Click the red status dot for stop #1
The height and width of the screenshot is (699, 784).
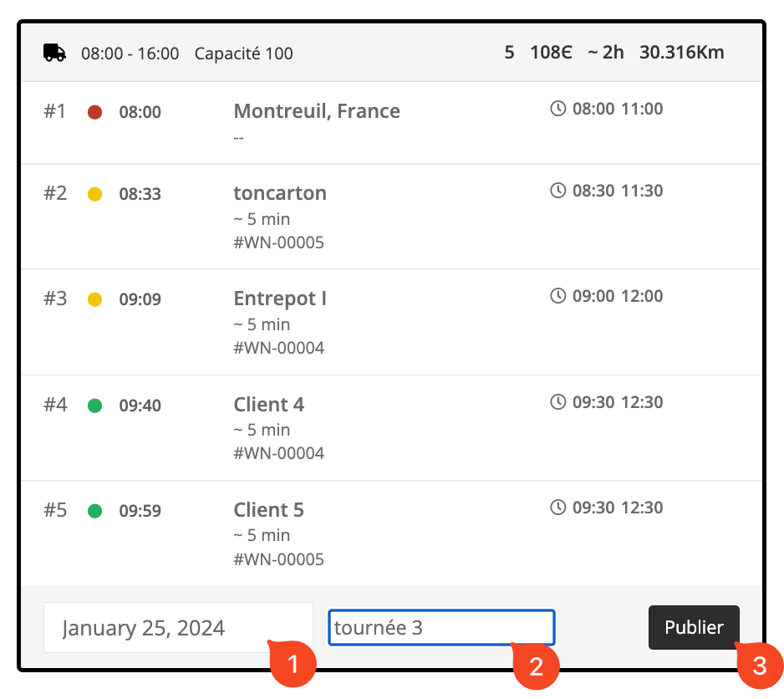point(95,112)
